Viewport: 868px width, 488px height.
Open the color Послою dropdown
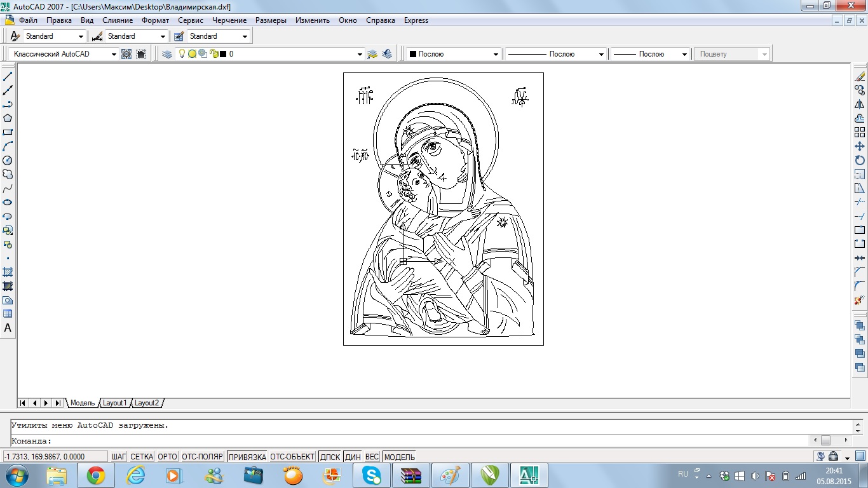point(496,54)
